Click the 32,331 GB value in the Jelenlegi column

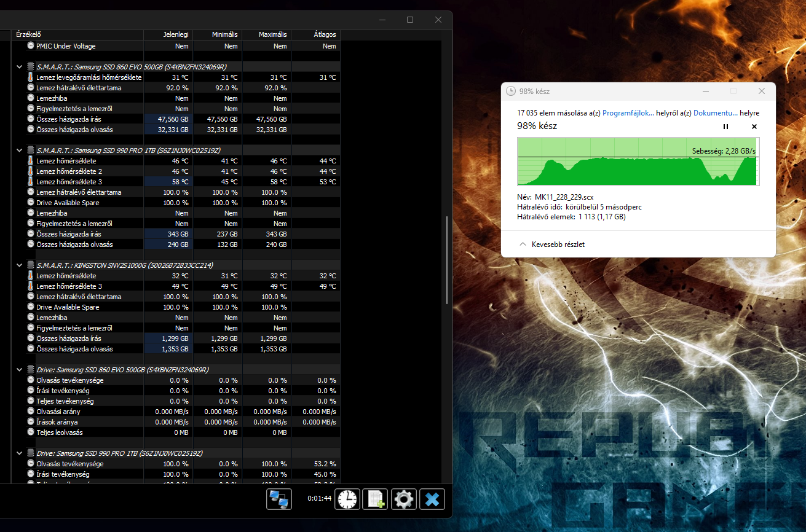click(x=173, y=130)
